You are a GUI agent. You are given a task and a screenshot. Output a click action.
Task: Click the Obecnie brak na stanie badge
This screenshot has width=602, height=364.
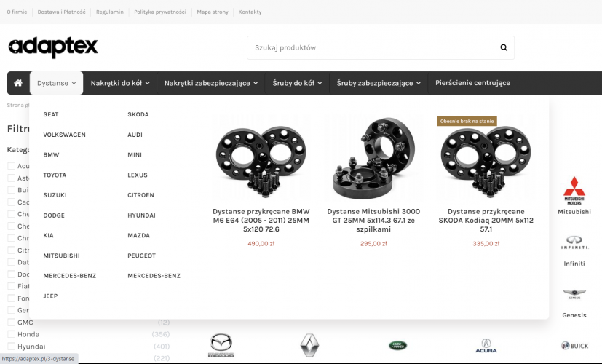pos(467,121)
